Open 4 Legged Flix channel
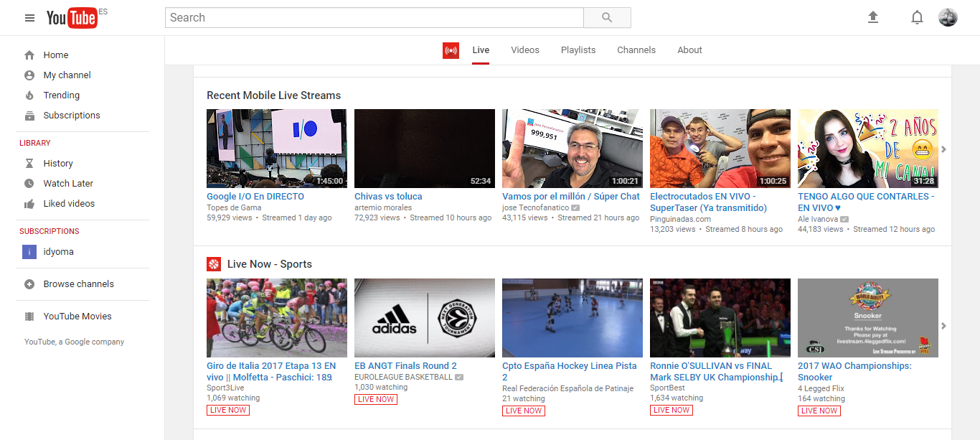This screenshot has width=980, height=440. point(821,389)
